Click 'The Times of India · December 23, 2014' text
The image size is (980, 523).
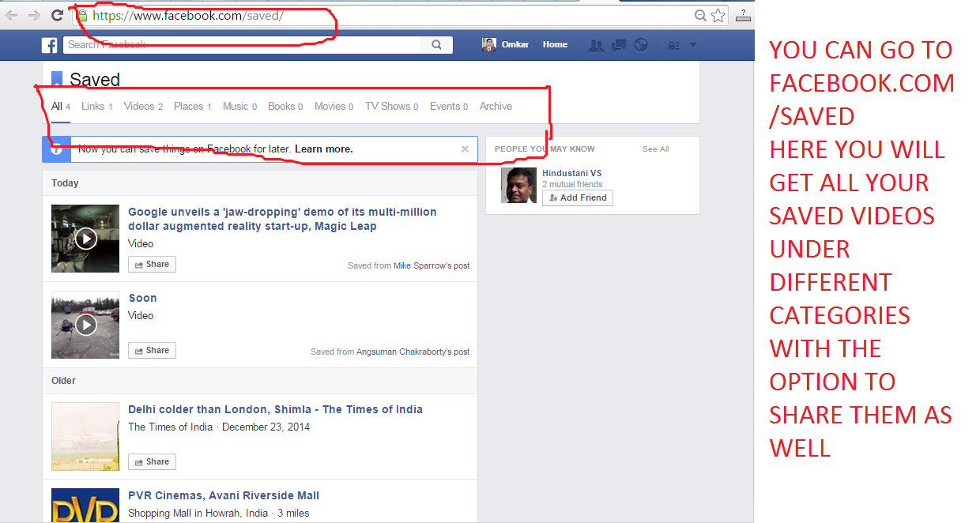[219, 427]
